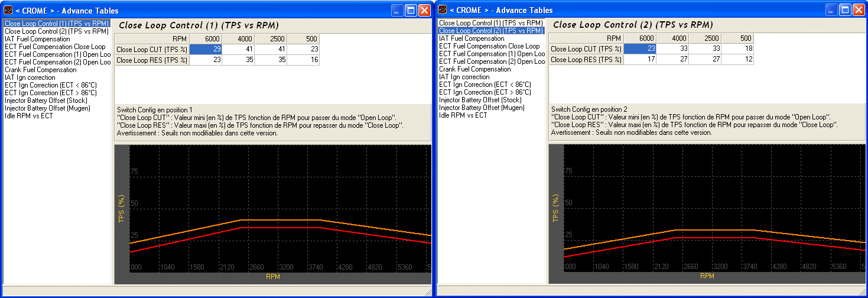Screen dimensions: 868x298
Task: Click the CROME icon in right window title bar
Action: [443, 9]
